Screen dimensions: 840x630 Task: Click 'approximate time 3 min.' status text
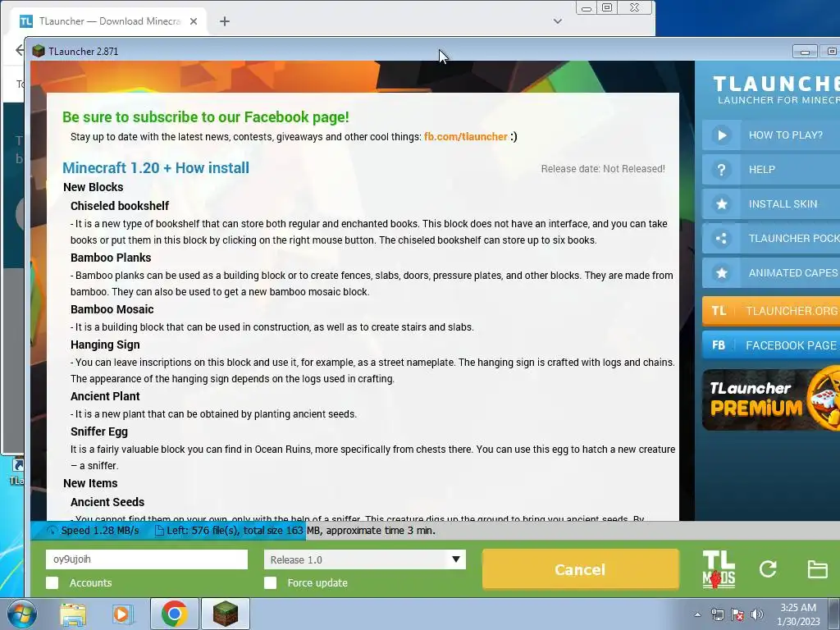(x=381, y=531)
